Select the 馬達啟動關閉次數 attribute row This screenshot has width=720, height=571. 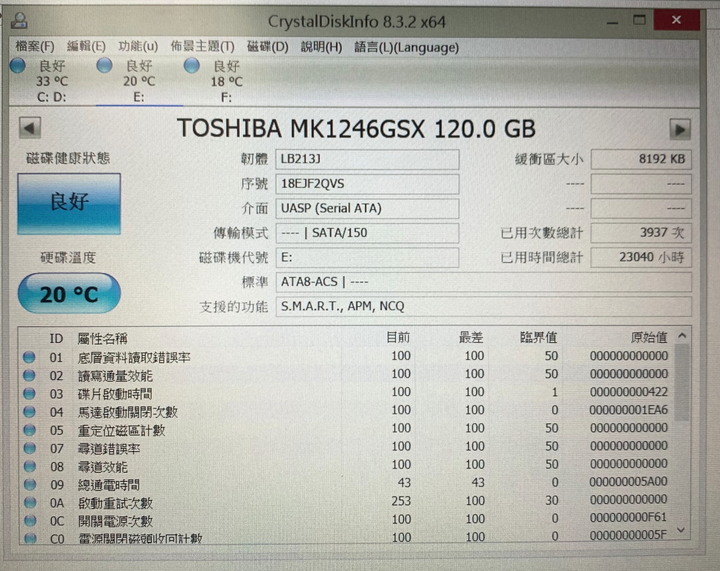click(x=347, y=411)
